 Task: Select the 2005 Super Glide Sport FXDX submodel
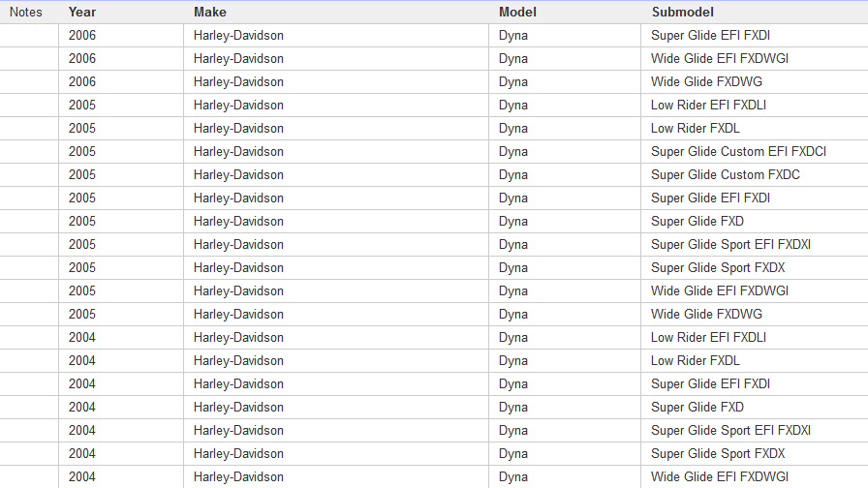coord(718,268)
